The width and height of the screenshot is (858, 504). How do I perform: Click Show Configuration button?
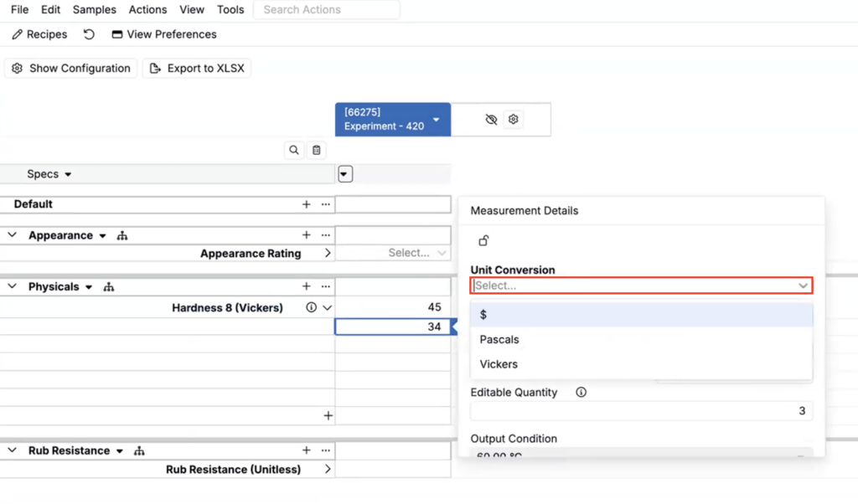71,69
